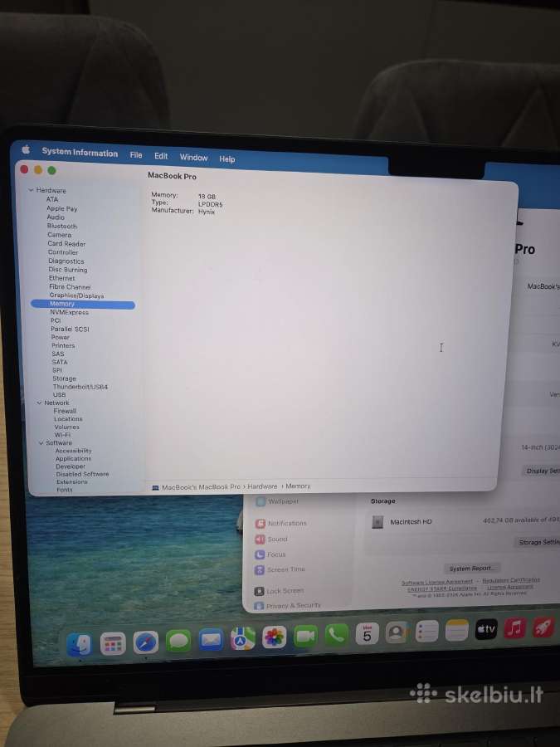Select Sound in System Settings sidebar

click(x=271, y=539)
